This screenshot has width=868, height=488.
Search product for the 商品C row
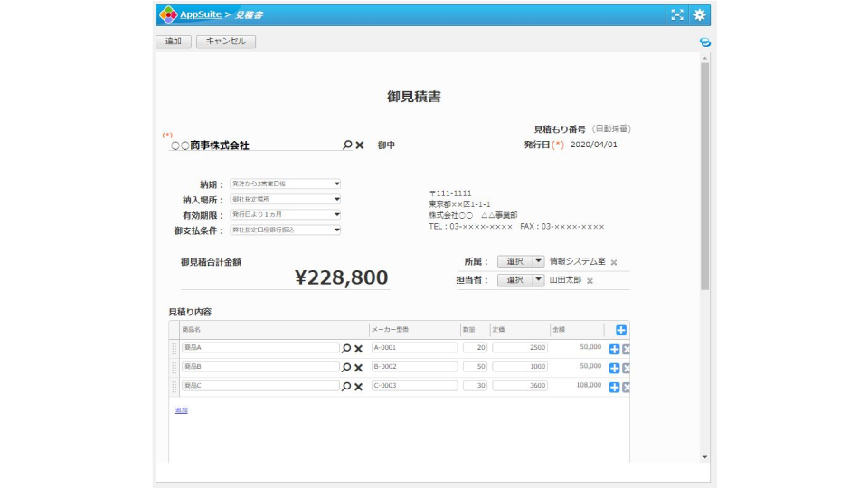click(x=346, y=387)
